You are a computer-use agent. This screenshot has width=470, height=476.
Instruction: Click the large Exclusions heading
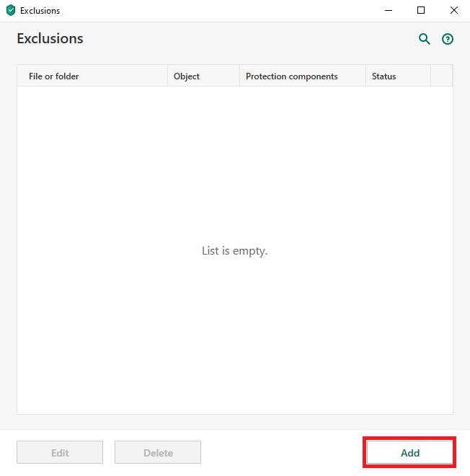pyautogui.click(x=50, y=38)
